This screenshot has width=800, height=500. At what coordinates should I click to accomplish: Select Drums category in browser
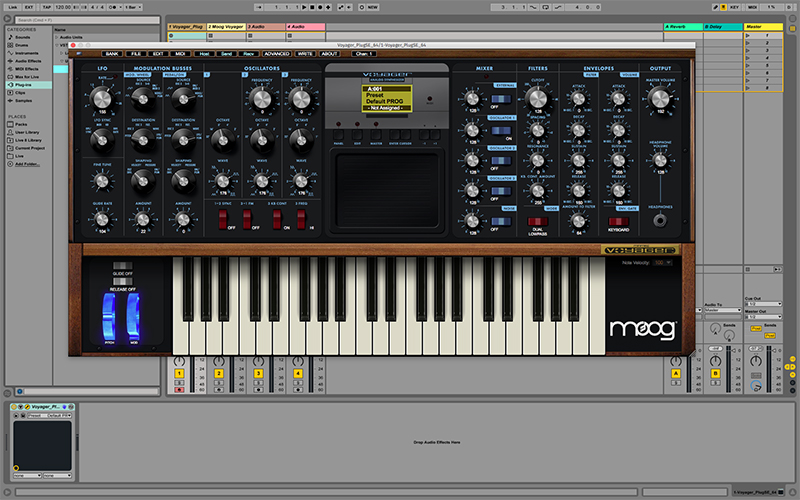(x=21, y=45)
